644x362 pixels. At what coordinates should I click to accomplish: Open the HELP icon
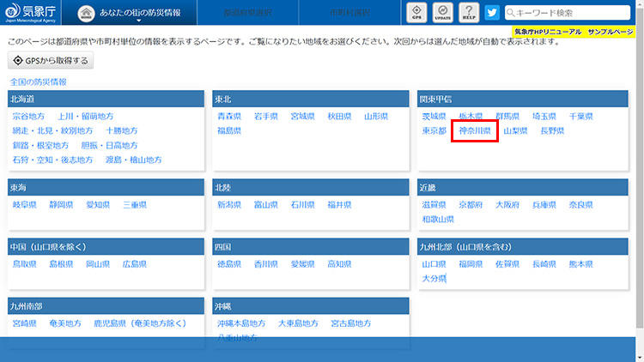tap(467, 13)
